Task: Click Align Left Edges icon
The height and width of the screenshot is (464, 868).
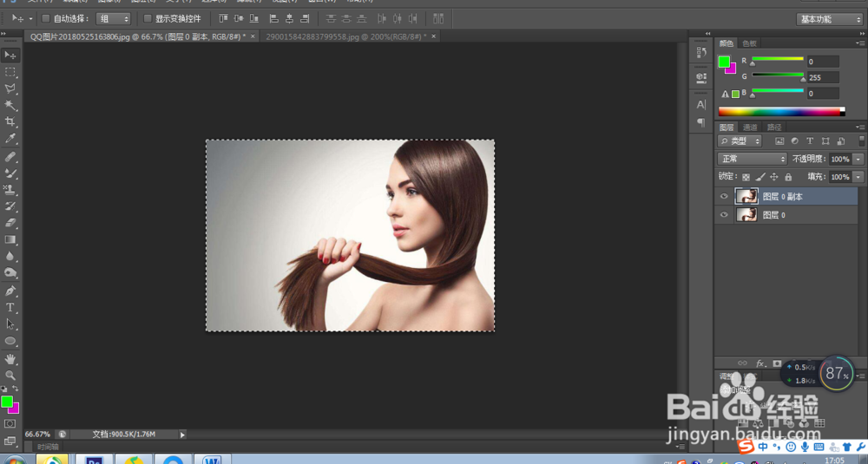Action: (273, 19)
